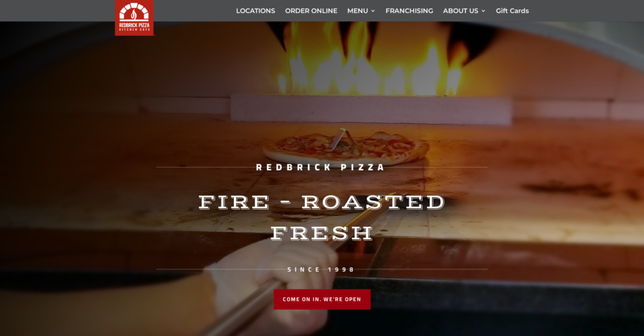This screenshot has width=644, height=336.
Task: Select the MENU nav item
Action: [357, 11]
